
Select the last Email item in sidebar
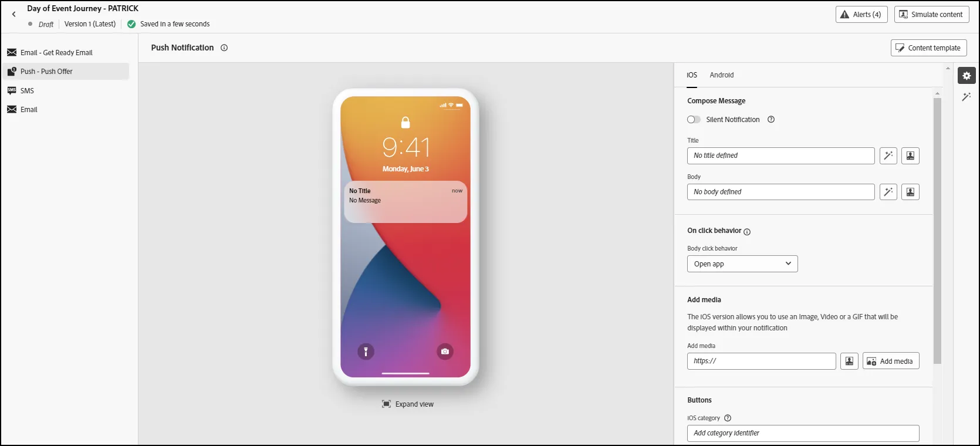point(66,110)
